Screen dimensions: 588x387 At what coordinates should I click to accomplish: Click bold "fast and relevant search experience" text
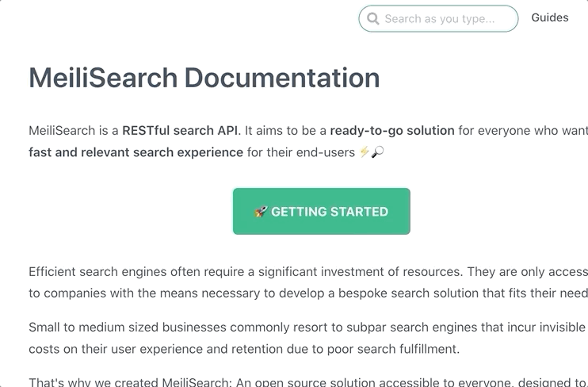(136, 151)
